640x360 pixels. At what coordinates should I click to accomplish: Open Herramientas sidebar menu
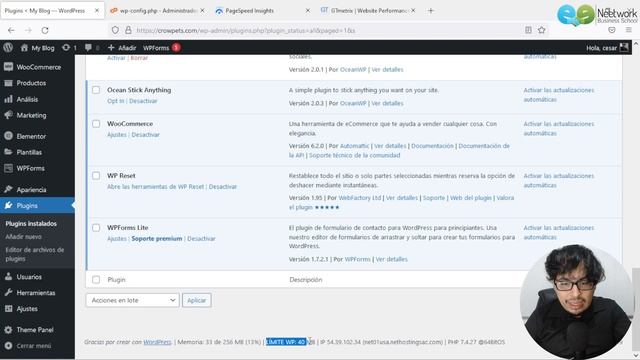(x=37, y=293)
